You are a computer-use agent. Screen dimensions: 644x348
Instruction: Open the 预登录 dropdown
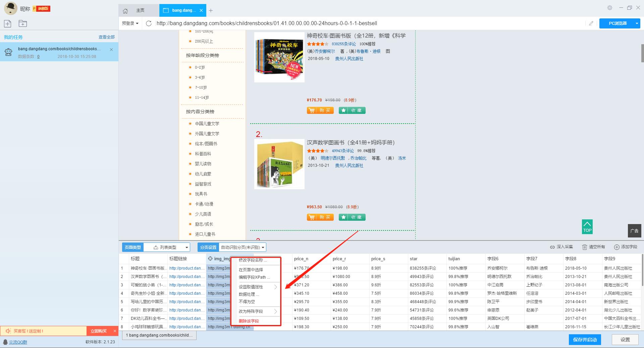[130, 23]
